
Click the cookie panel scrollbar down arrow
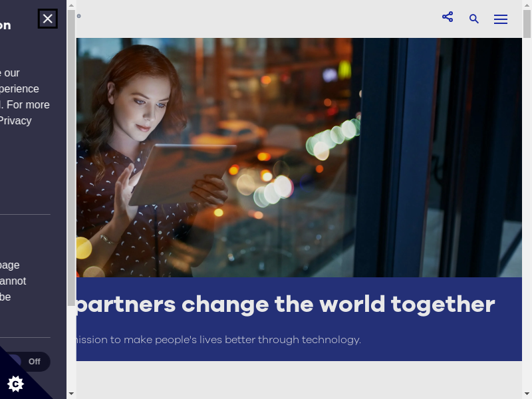71,394
